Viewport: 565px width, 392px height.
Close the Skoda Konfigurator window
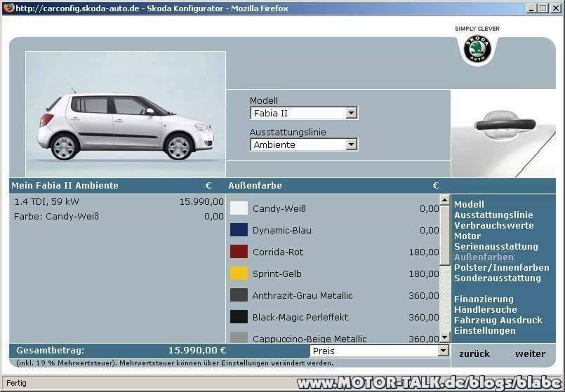coord(556,8)
